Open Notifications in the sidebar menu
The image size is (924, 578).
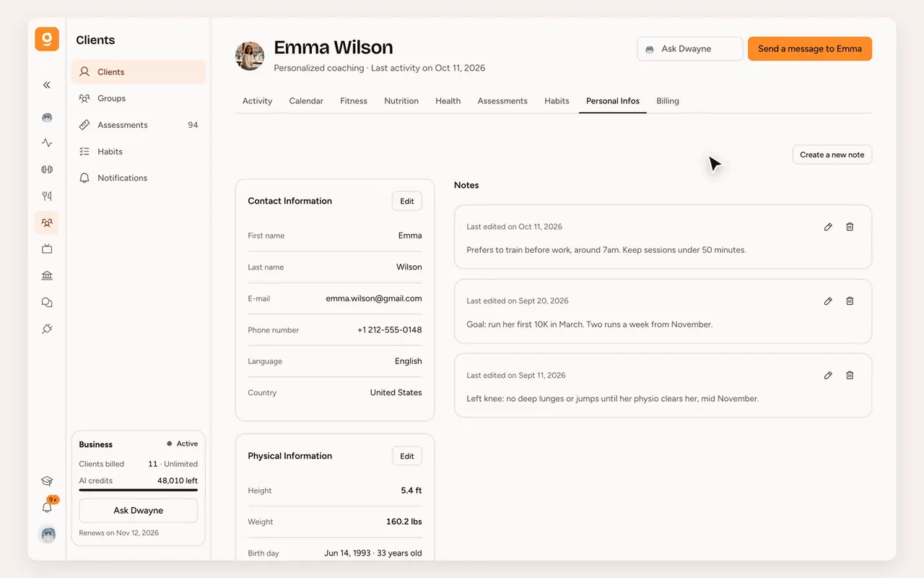click(x=138, y=178)
